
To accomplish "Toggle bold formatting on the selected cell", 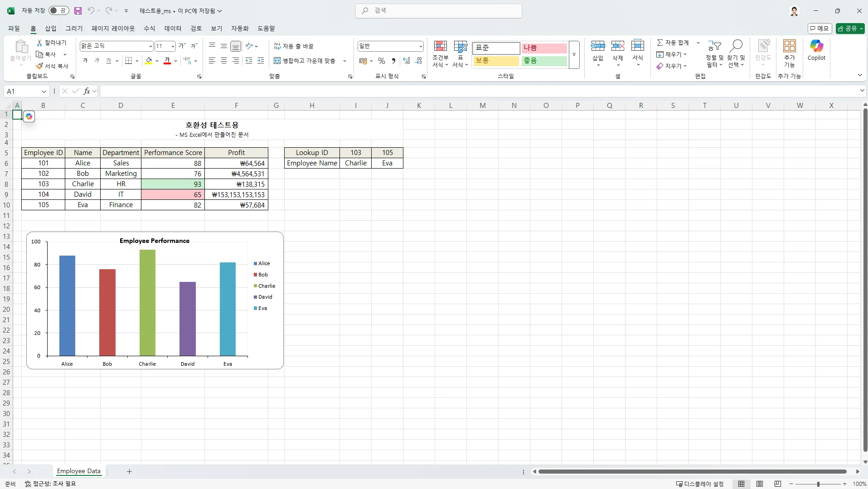I will [85, 60].
